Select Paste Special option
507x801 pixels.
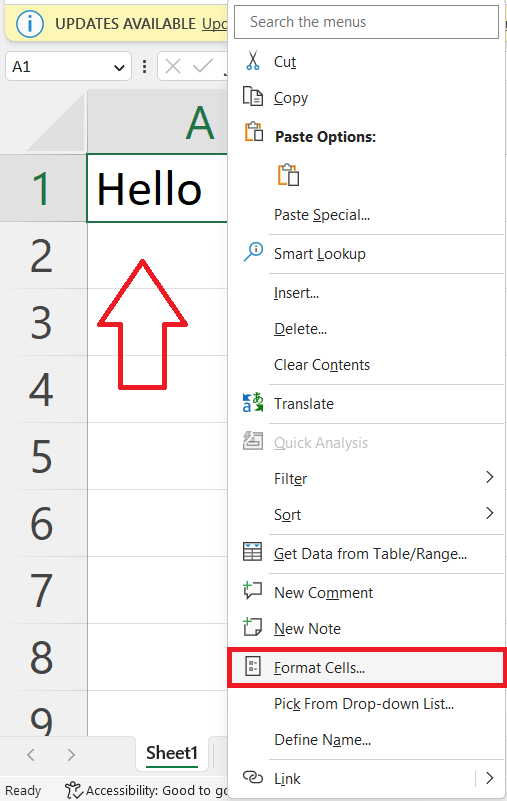tap(322, 215)
